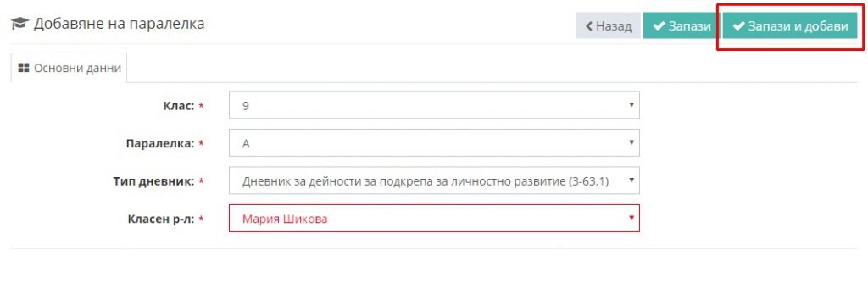Click the back chevron icon on Назад

tap(589, 26)
